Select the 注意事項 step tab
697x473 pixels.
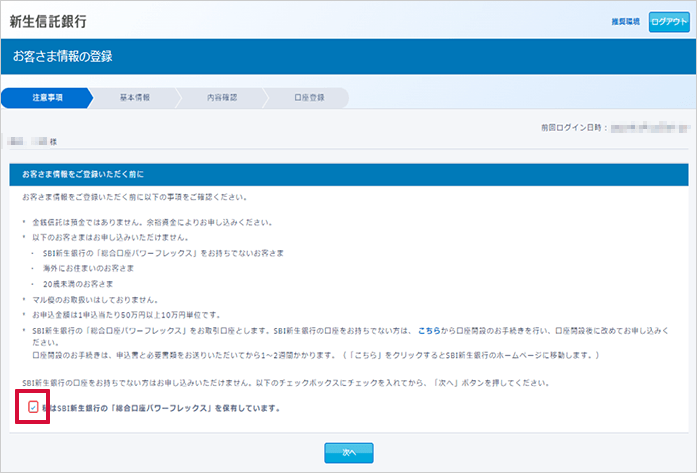point(46,98)
